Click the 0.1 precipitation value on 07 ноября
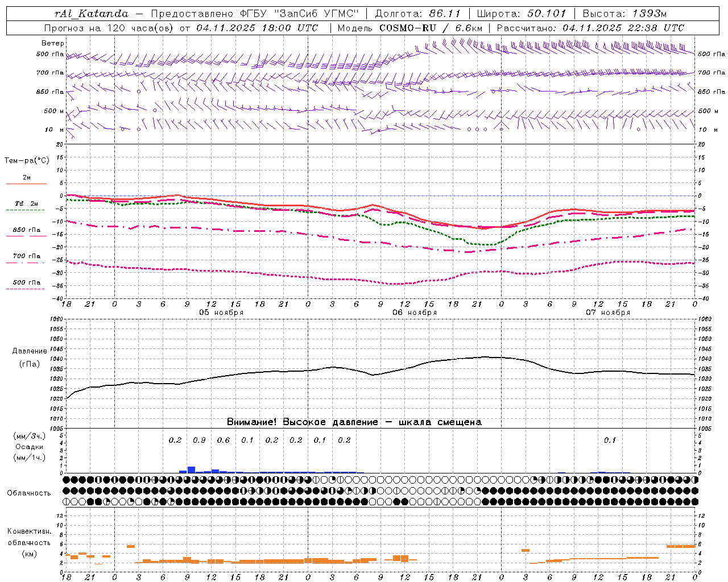728x582 pixels. click(x=610, y=440)
